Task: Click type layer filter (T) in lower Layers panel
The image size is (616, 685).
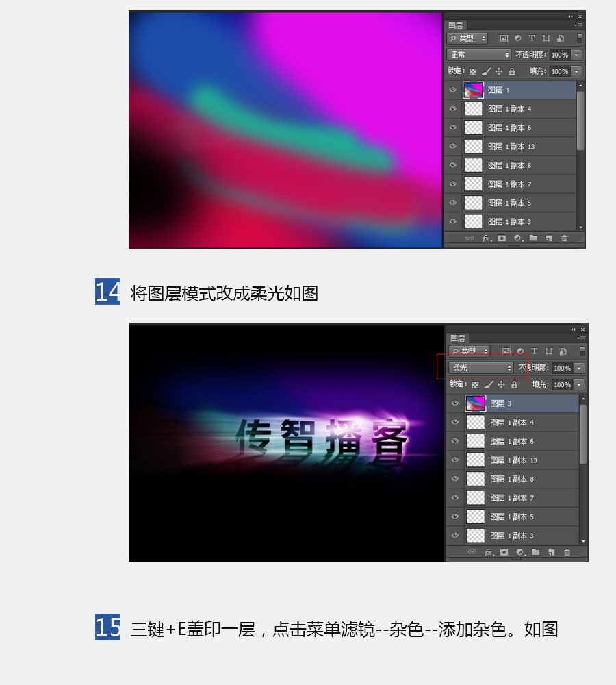Action: click(535, 351)
